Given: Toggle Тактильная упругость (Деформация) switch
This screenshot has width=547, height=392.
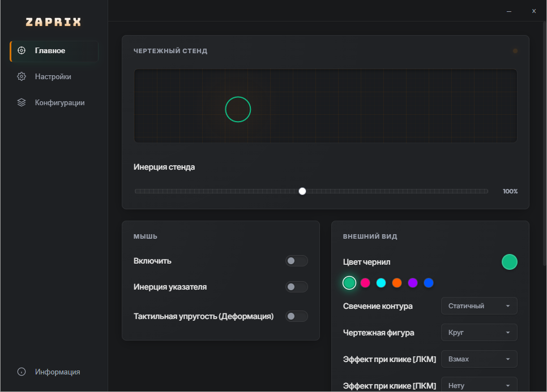Looking at the screenshot, I should (297, 316).
